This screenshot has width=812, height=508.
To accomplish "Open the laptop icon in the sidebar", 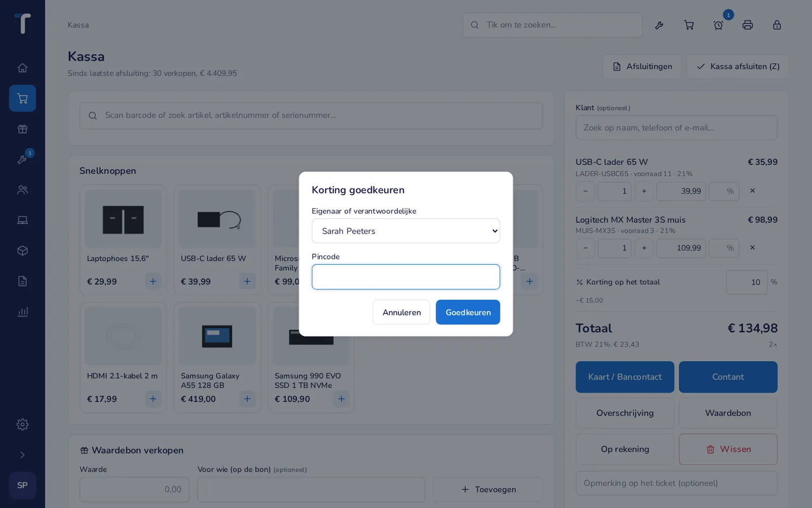I will (22, 220).
